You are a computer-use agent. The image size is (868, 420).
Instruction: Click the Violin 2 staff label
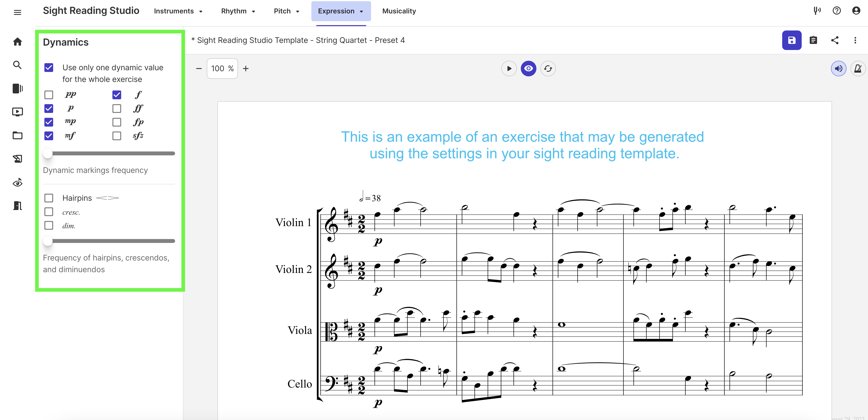pyautogui.click(x=294, y=269)
